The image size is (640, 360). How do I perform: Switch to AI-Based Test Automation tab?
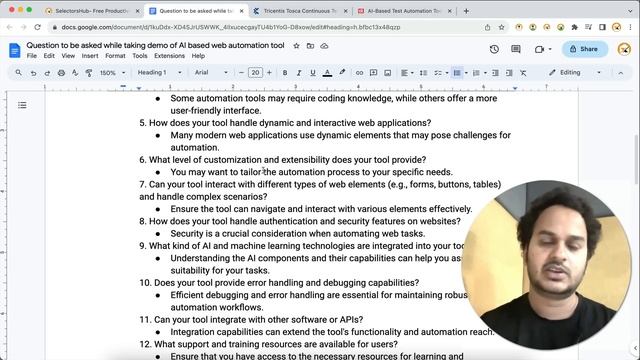(404, 11)
